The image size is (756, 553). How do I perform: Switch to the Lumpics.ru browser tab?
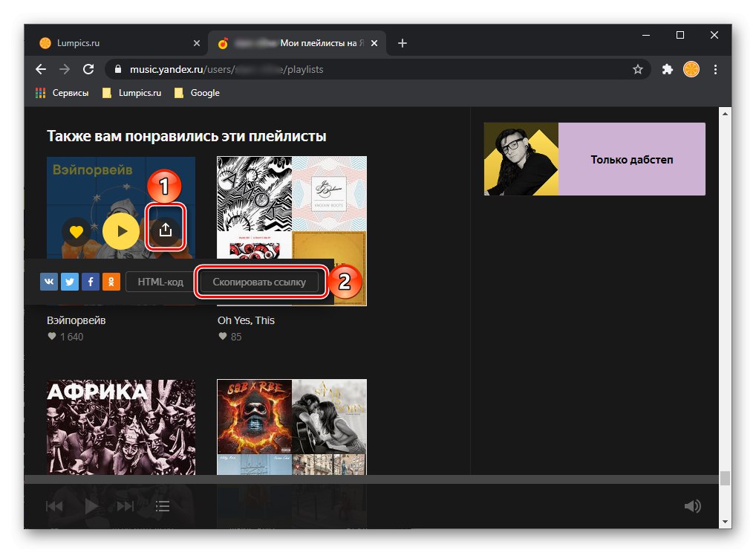[x=111, y=43]
